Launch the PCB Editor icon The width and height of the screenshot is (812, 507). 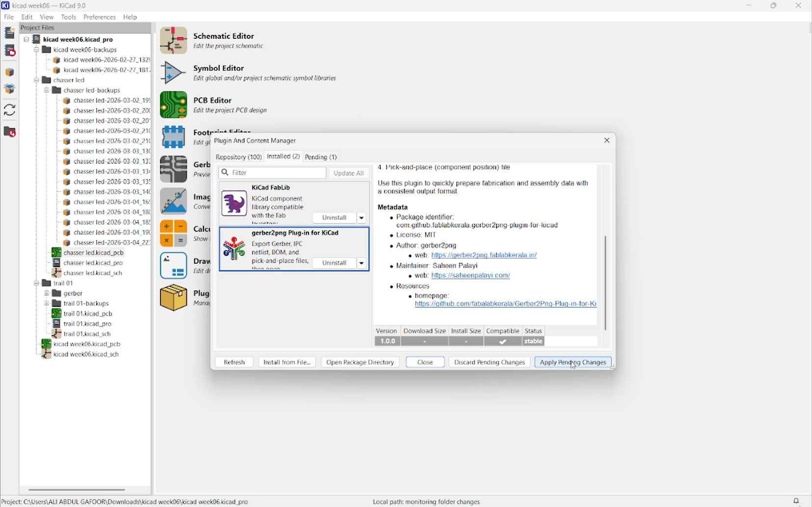click(x=173, y=105)
